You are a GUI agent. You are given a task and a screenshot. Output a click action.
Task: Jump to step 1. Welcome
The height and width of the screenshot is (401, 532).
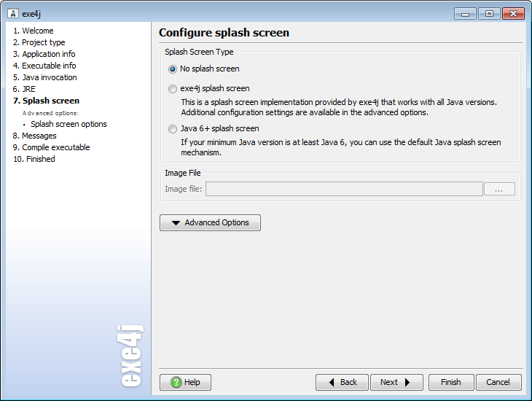coord(34,31)
